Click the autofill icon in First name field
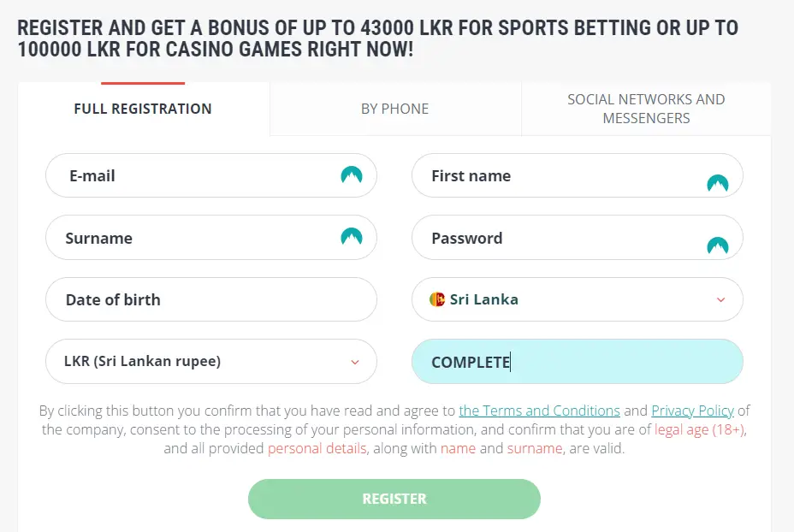Viewport: 794px width, 532px height. tap(717, 182)
